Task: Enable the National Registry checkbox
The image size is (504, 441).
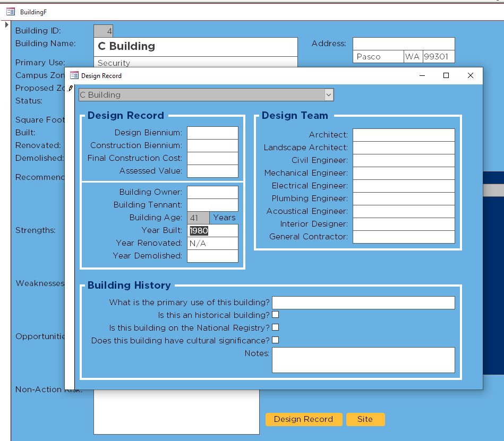Action: point(275,327)
